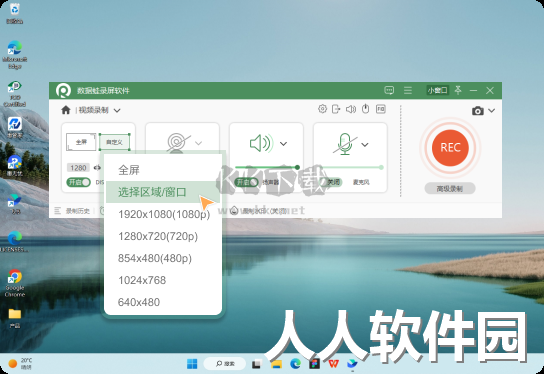Select the 1920x1080(1080p) option
Image resolution: width=544 pixels, height=374 pixels.
click(163, 214)
